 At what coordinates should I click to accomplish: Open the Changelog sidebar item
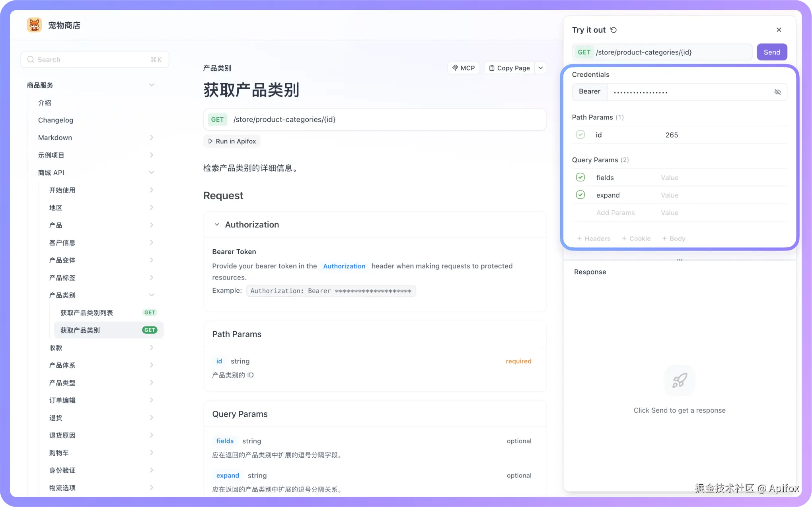pos(56,120)
